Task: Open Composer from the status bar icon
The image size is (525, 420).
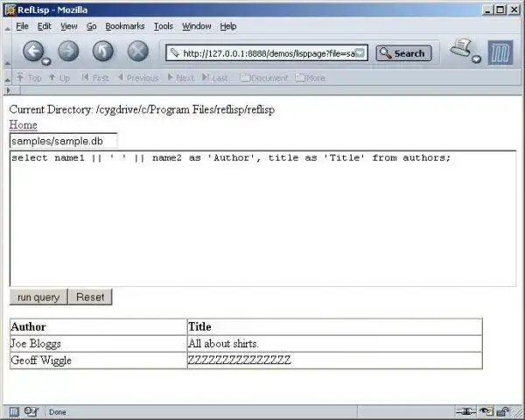Action: click(31, 411)
